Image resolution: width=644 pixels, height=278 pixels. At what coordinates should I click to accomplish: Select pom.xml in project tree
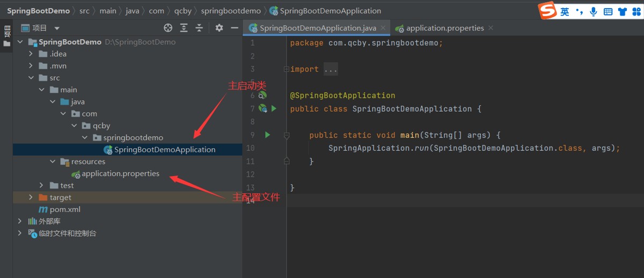[x=65, y=209]
